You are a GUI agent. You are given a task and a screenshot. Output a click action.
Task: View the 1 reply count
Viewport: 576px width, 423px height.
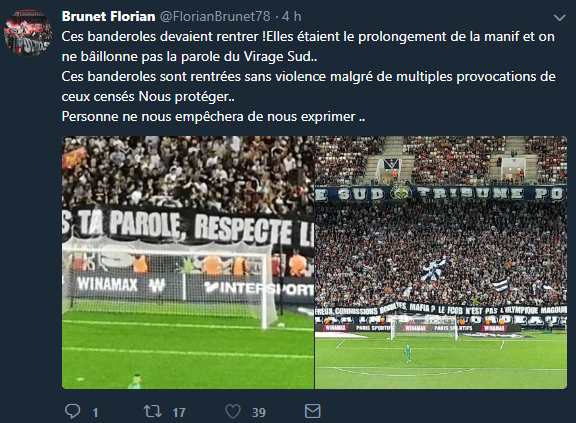[x=95, y=413]
